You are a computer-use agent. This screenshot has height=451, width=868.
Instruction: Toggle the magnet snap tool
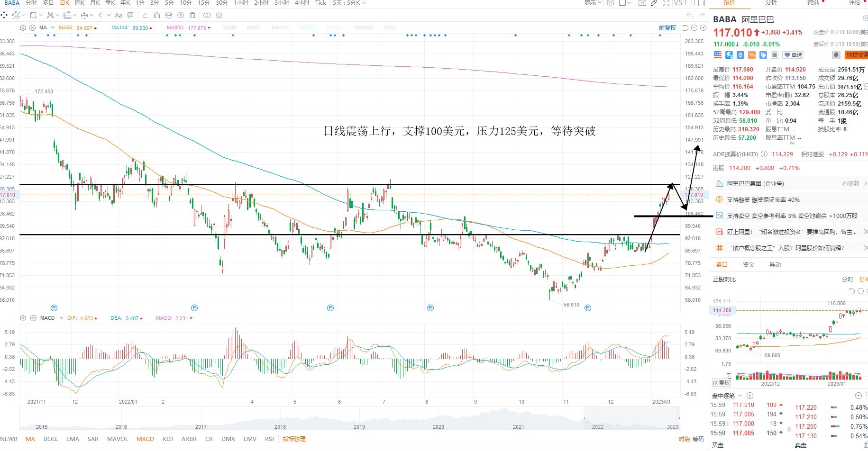tap(157, 15)
